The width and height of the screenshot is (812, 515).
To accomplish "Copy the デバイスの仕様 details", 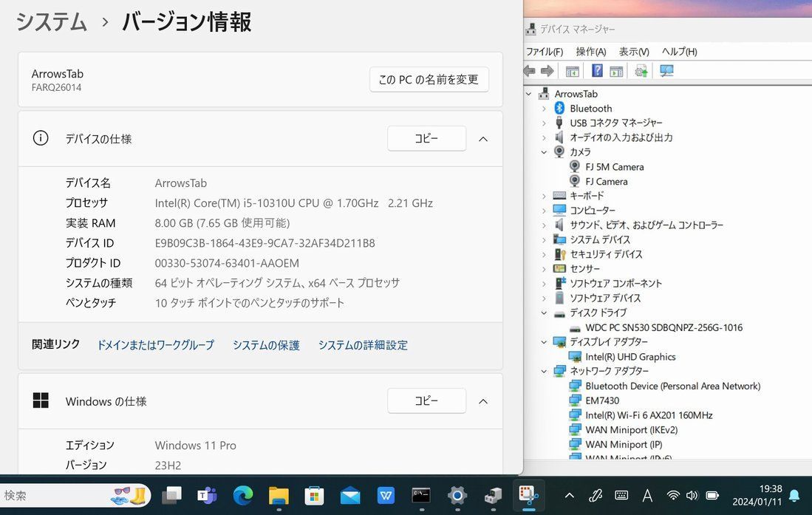I will coord(427,138).
